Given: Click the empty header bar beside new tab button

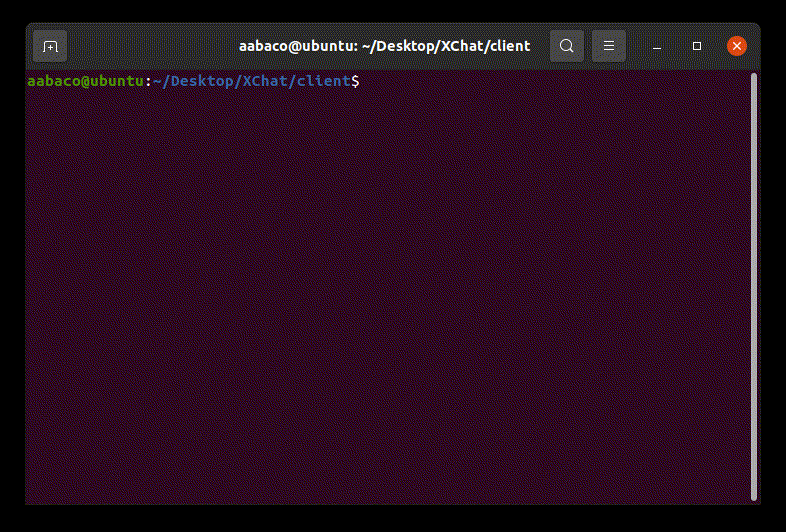Looking at the screenshot, I should pos(140,46).
